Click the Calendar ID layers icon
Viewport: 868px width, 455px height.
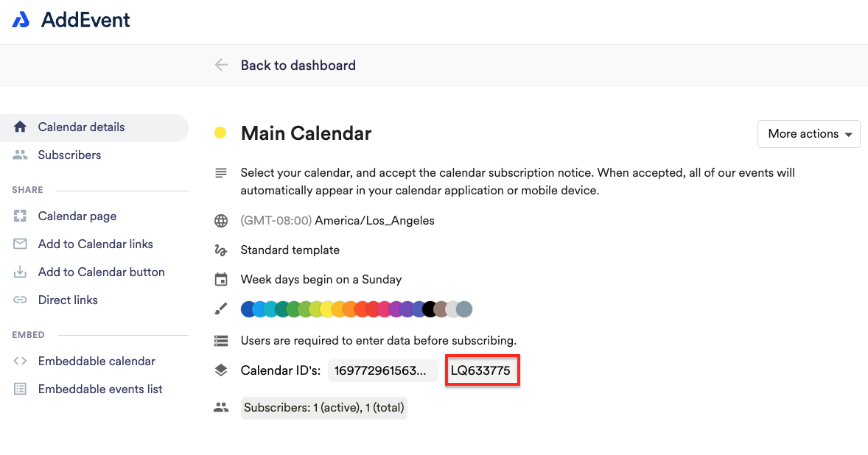pos(221,370)
